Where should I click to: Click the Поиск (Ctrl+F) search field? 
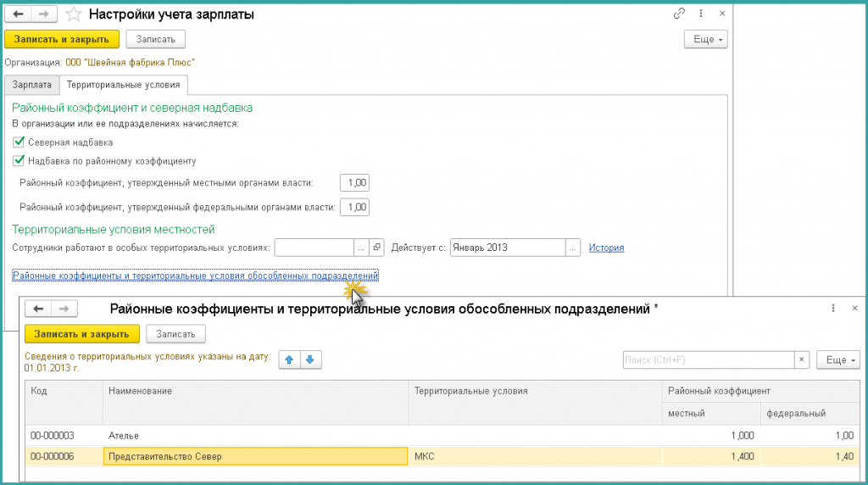(709, 360)
